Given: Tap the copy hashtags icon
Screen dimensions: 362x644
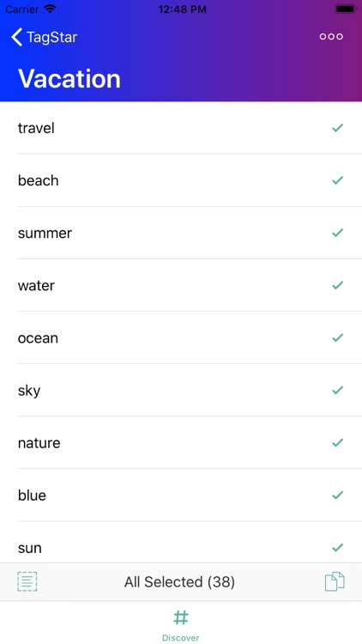Looking at the screenshot, I should [335, 581].
